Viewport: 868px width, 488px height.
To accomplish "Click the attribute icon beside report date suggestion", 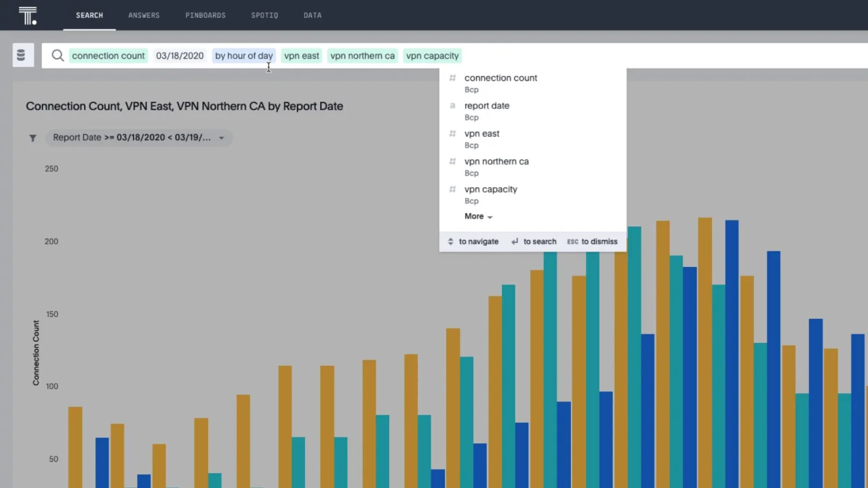I will click(x=452, y=106).
